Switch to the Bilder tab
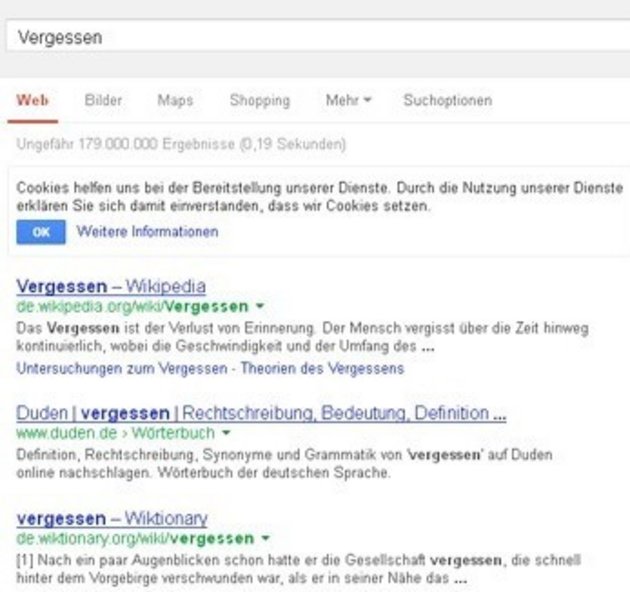 point(103,101)
